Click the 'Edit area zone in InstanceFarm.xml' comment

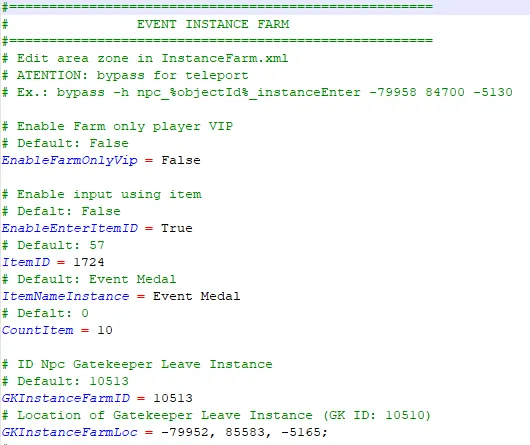(145, 58)
